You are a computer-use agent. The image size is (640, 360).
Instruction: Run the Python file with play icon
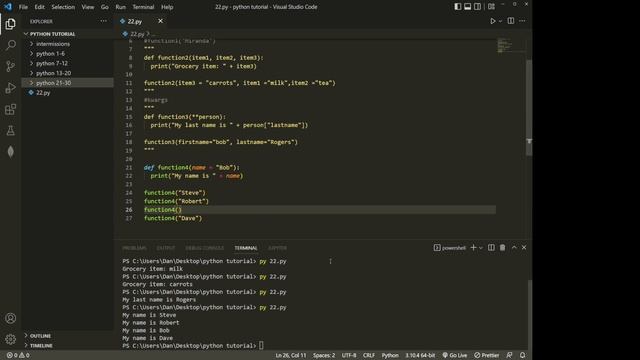[x=493, y=21]
